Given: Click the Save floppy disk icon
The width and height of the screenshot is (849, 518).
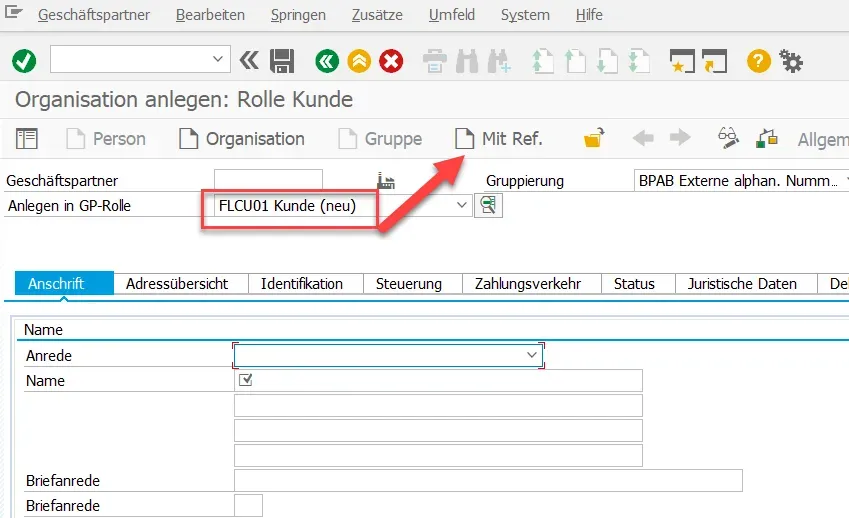Looking at the screenshot, I should pyautogui.click(x=282, y=61).
